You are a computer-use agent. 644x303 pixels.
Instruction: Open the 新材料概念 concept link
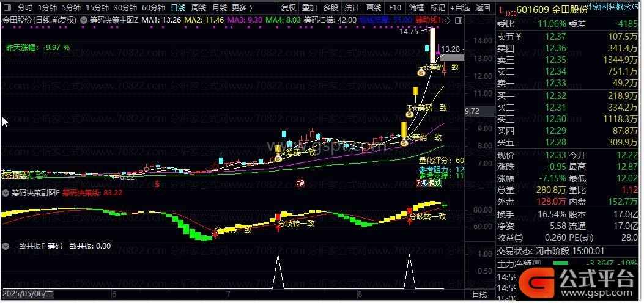(614, 7)
